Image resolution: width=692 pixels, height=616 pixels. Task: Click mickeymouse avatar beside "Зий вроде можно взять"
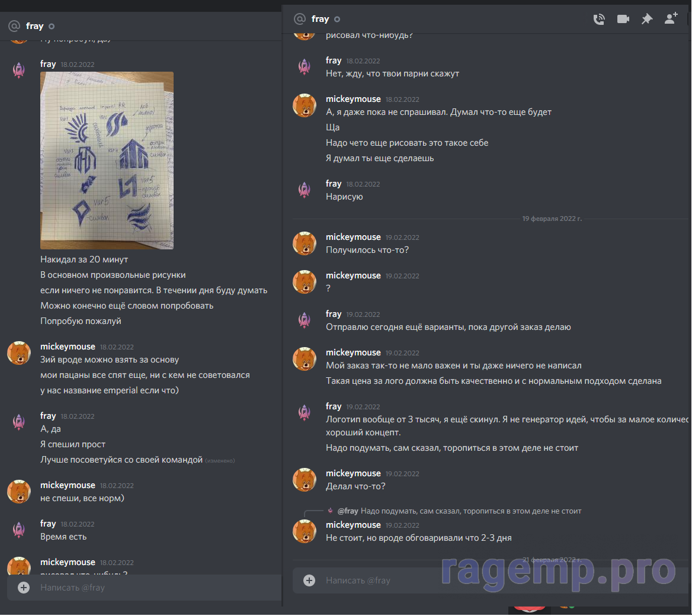(19, 354)
